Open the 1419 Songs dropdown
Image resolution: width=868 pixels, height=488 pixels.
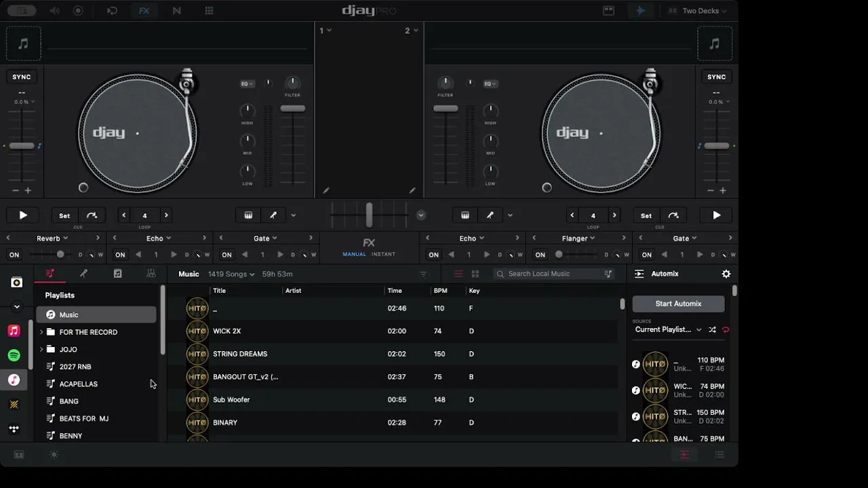231,274
